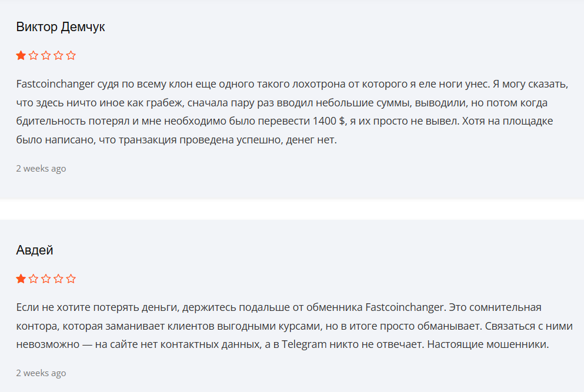Image resolution: width=584 pixels, height=392 pixels.
Task: Click the word Telegram in Авдей's review
Action: (x=304, y=345)
